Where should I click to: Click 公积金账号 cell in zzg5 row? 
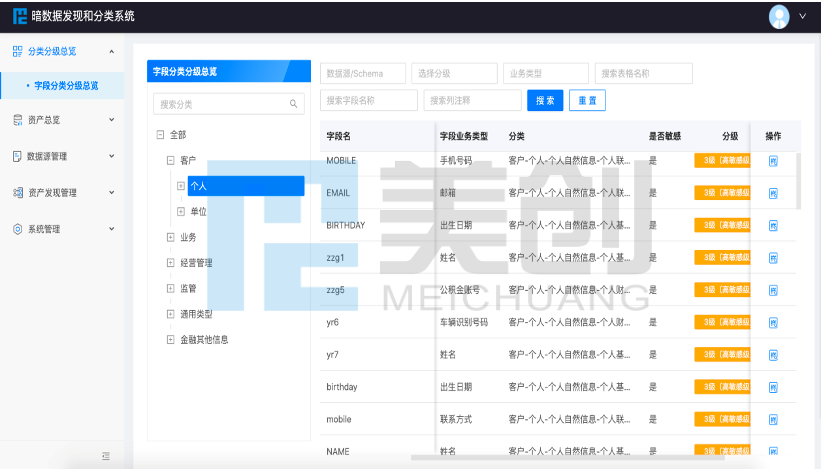(460, 289)
